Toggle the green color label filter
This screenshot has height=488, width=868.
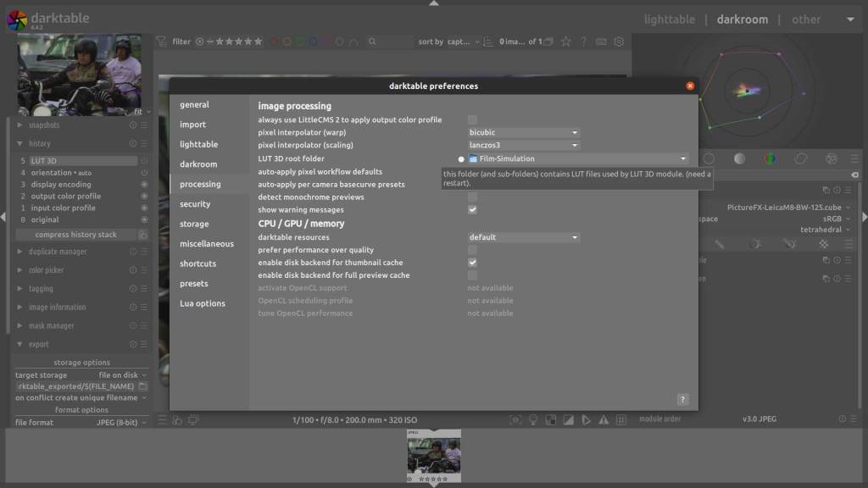300,42
